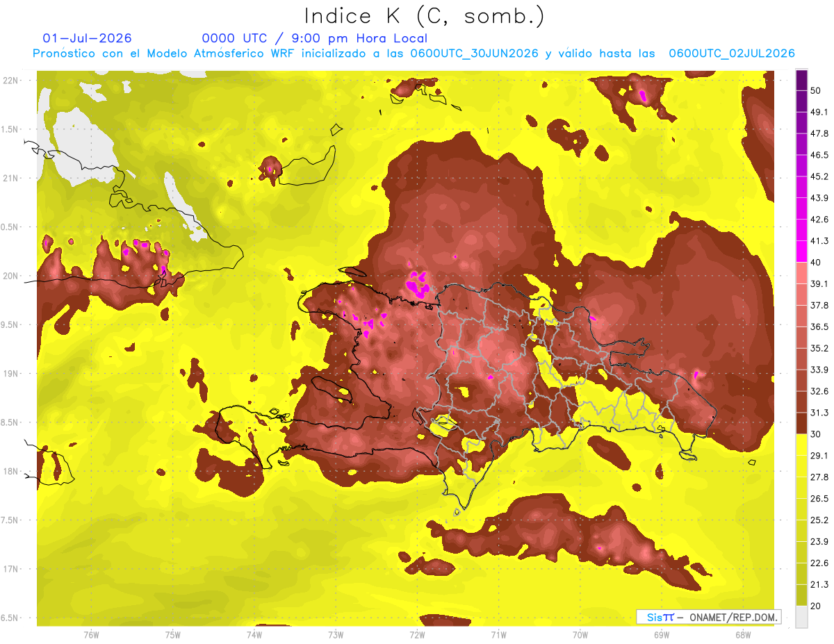Image resolution: width=834 pixels, height=644 pixels.
Task: Click the '74W' longitude label
Action: click(254, 635)
